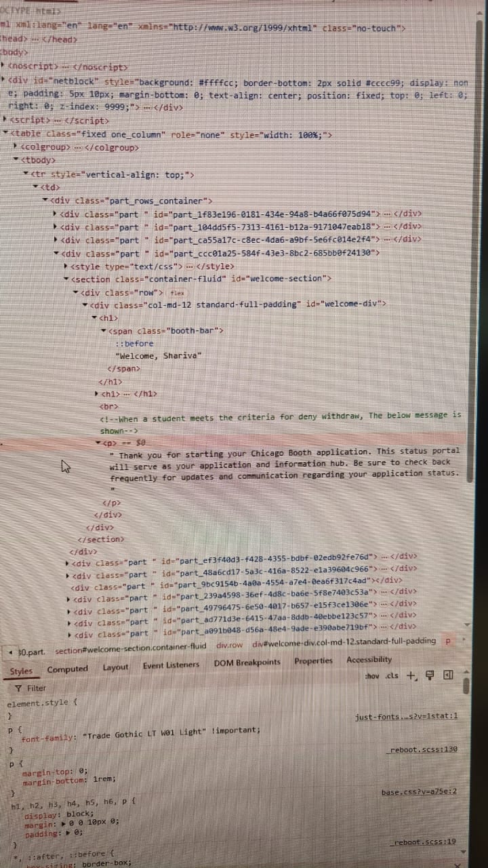Select the ::before pseudo-element line

[x=134, y=343]
